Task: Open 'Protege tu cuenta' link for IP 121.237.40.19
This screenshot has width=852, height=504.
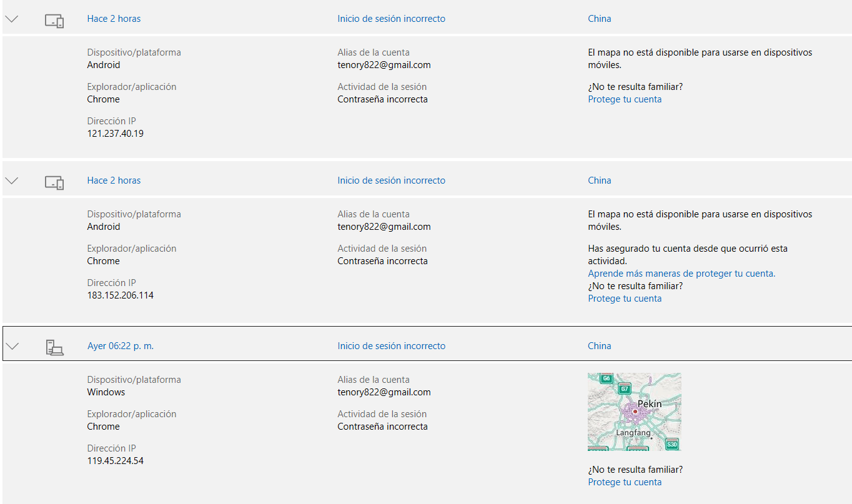Action: pos(625,99)
